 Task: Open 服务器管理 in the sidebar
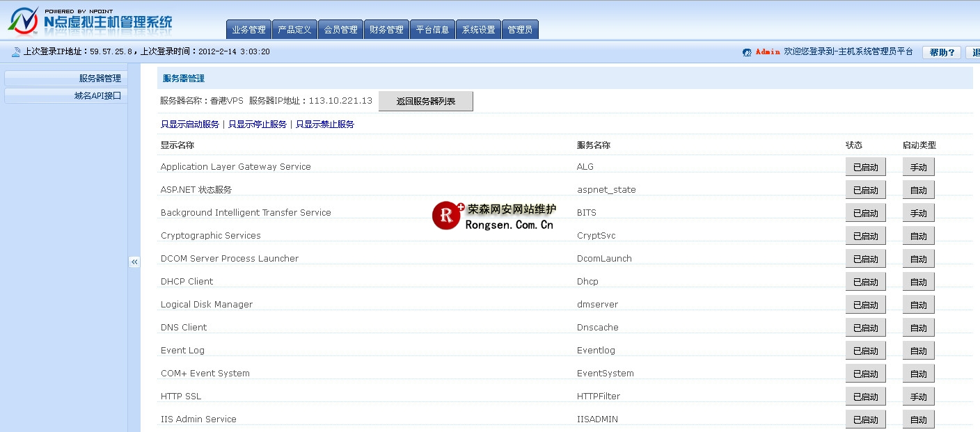pyautogui.click(x=65, y=79)
